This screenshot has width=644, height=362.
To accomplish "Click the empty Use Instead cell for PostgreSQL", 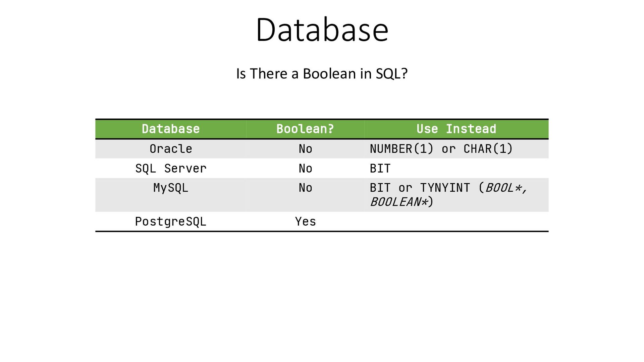I will tap(456, 222).
